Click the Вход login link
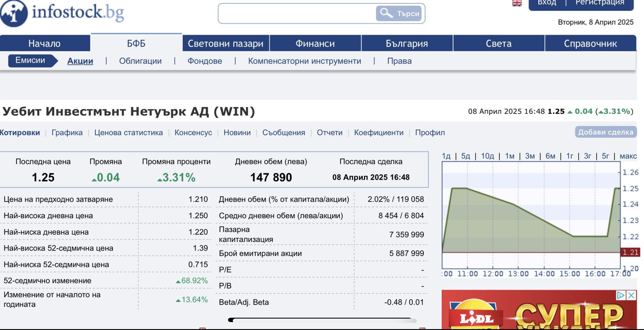The image size is (644, 330). point(547,3)
